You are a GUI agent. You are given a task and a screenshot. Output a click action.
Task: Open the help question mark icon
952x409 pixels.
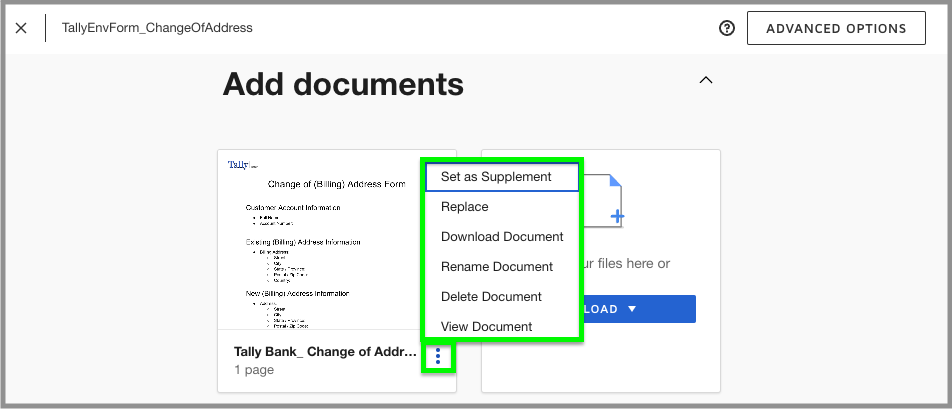pyautogui.click(x=727, y=28)
